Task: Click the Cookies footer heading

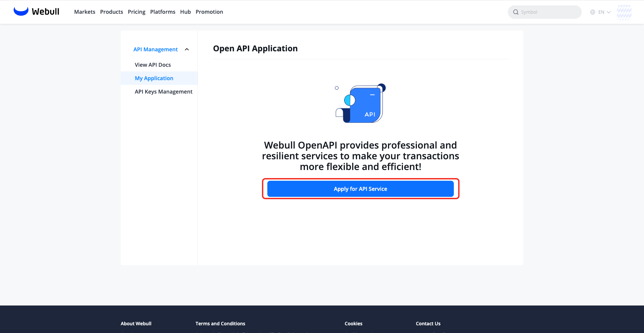Action: pos(354,324)
